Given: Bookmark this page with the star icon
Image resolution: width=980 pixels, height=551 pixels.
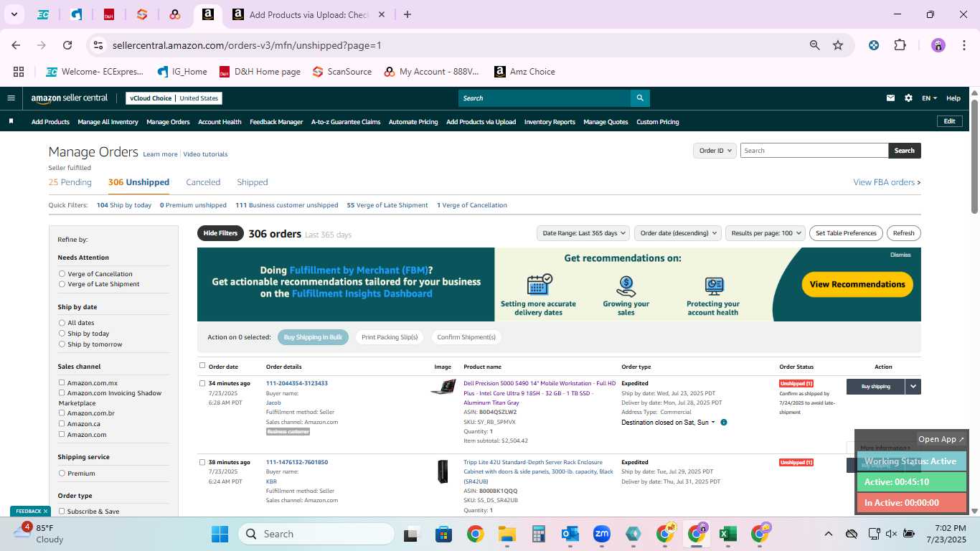Looking at the screenshot, I should pyautogui.click(x=838, y=45).
